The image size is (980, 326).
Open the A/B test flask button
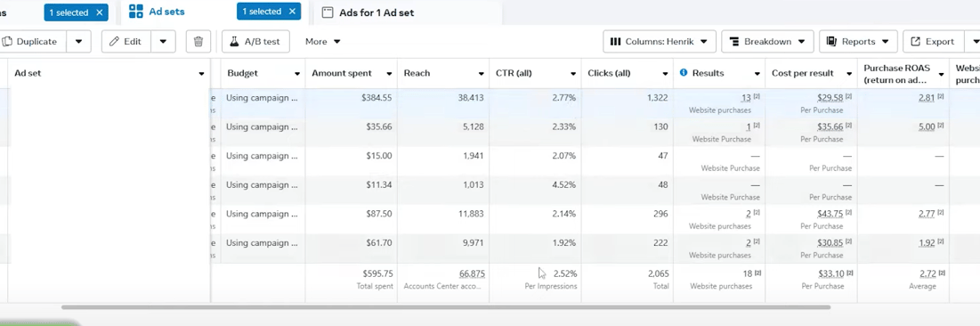[255, 42]
